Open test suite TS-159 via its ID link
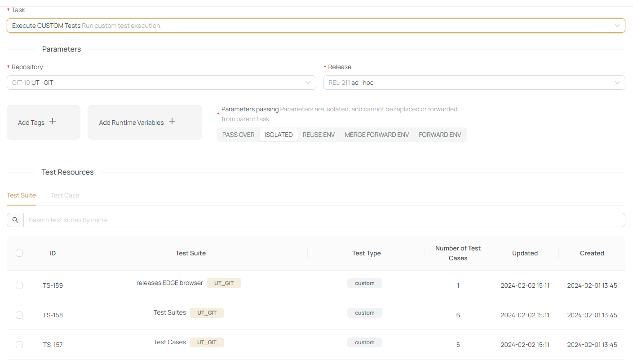Screen dimensions: 633x364 pyautogui.click(x=53, y=285)
